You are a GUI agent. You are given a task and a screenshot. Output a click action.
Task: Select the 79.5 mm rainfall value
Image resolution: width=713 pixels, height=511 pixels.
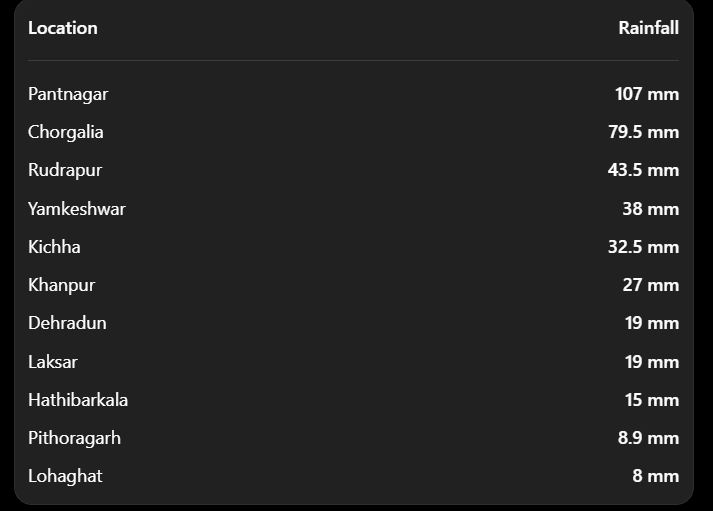point(643,132)
